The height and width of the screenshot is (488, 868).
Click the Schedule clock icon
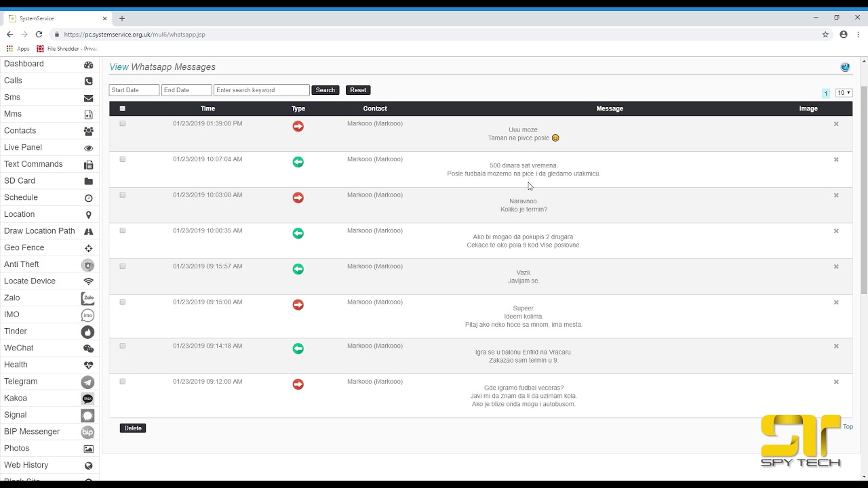[88, 198]
